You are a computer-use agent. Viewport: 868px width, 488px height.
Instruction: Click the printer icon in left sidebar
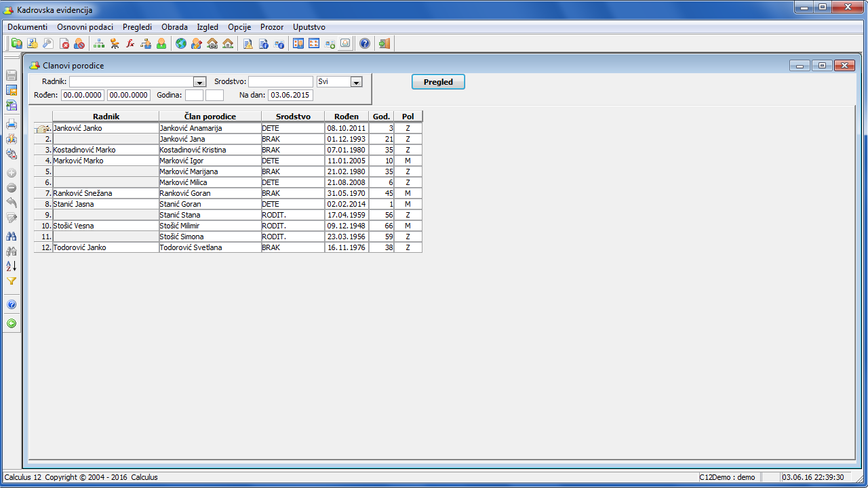pyautogui.click(x=12, y=124)
